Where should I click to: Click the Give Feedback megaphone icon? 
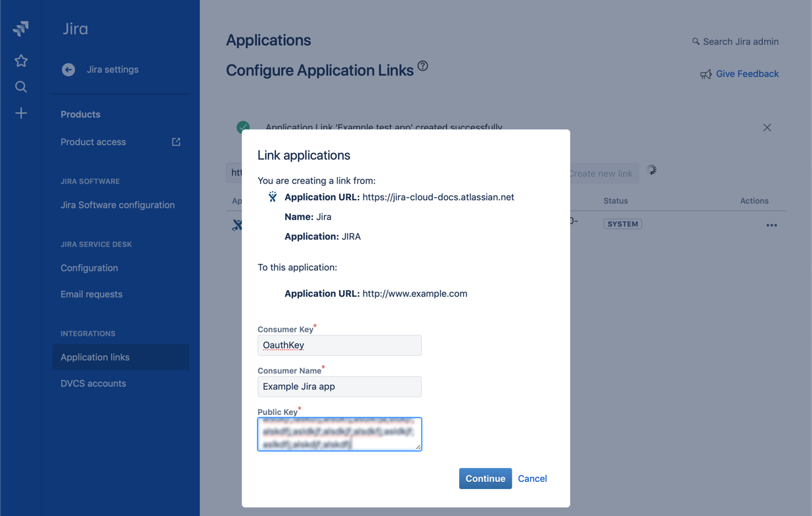[706, 74]
